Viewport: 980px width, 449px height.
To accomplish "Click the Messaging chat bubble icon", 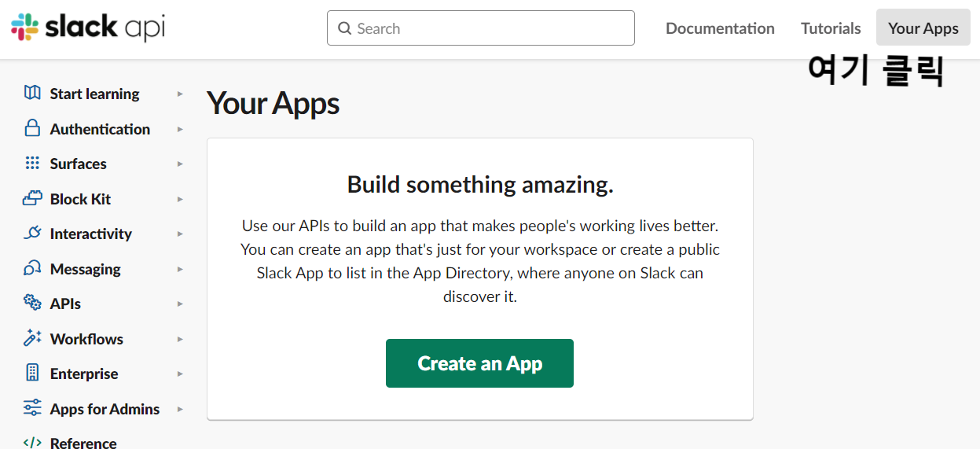I will [32, 268].
